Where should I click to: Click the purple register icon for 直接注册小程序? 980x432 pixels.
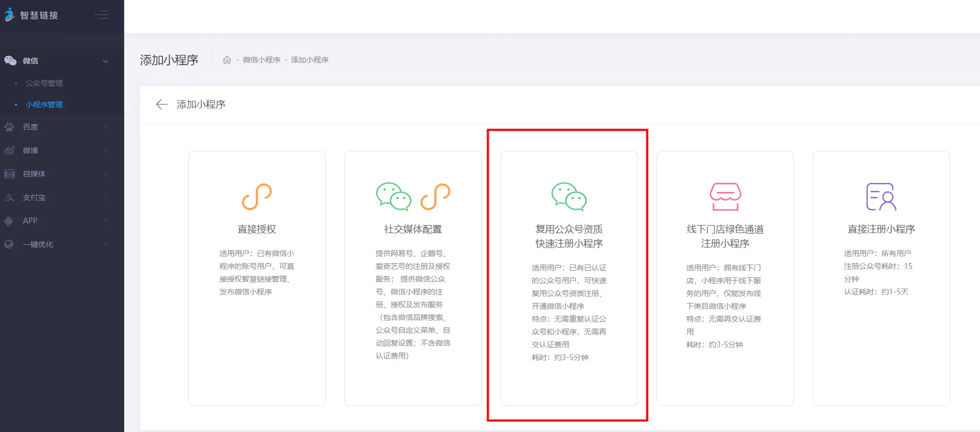[x=881, y=196]
